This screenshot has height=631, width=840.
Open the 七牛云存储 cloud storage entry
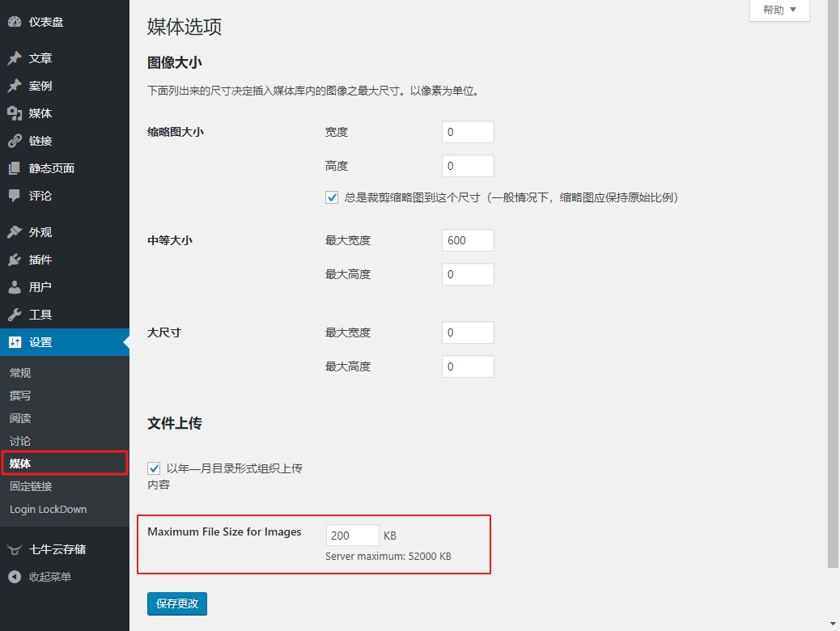tap(49, 549)
